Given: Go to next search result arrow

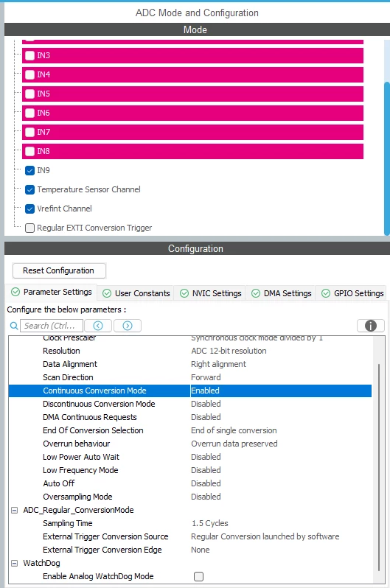Looking at the screenshot, I should tap(128, 326).
